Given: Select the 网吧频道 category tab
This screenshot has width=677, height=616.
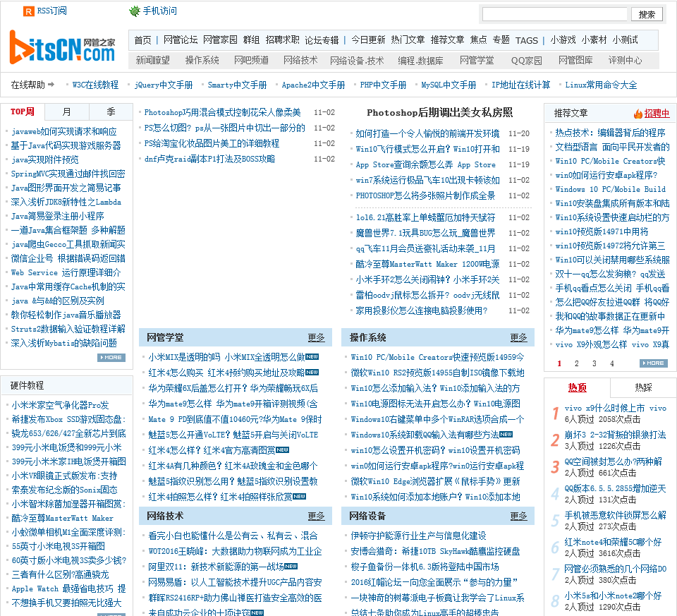Looking at the screenshot, I should click(251, 61).
